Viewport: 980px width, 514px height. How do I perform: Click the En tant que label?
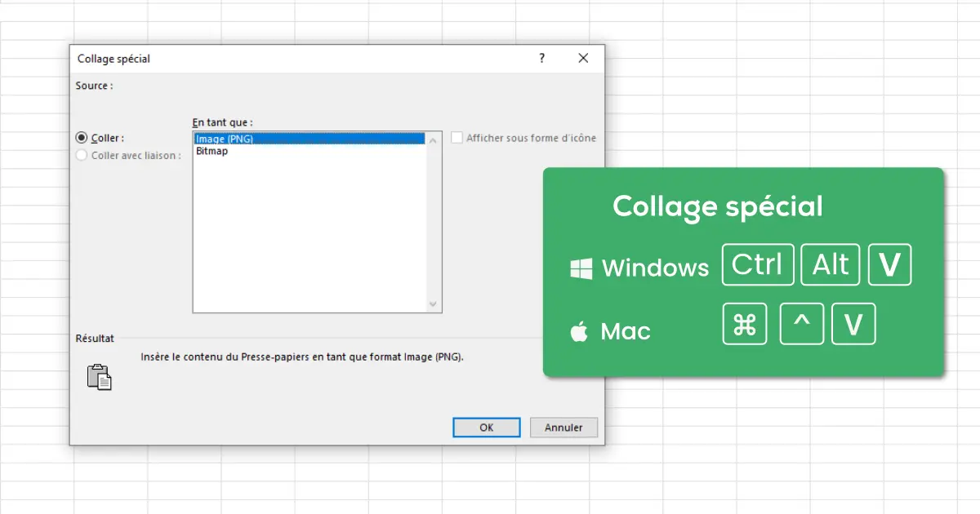[x=222, y=122]
